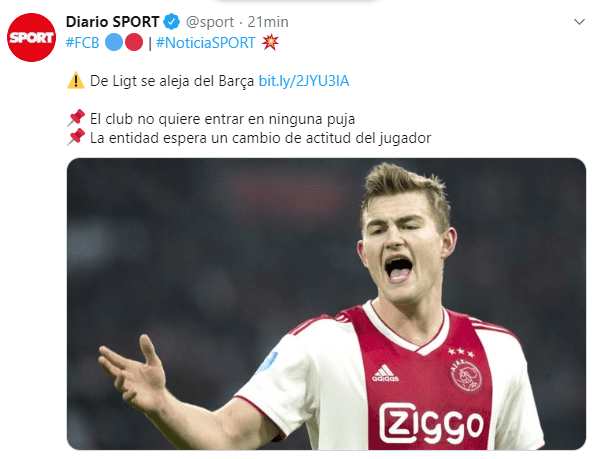This screenshot has width=595, height=459.
Task: Click the line 'El club no quiere entrar'
Action: pos(222,119)
